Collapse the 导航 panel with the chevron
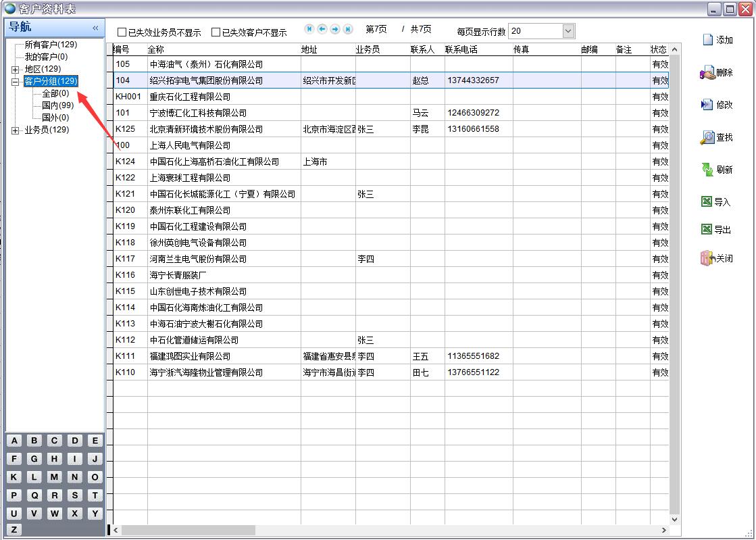The width and height of the screenshot is (756, 540). pyautogui.click(x=95, y=28)
